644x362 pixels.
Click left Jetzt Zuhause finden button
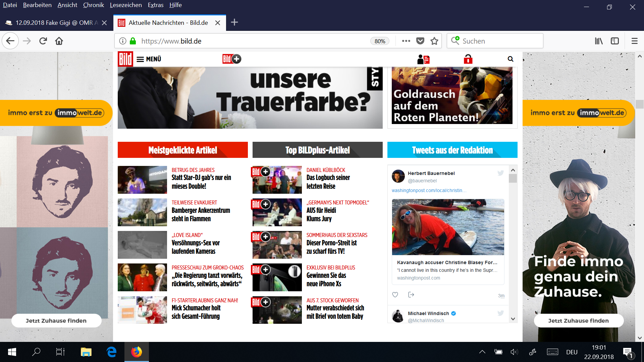pyautogui.click(x=56, y=321)
